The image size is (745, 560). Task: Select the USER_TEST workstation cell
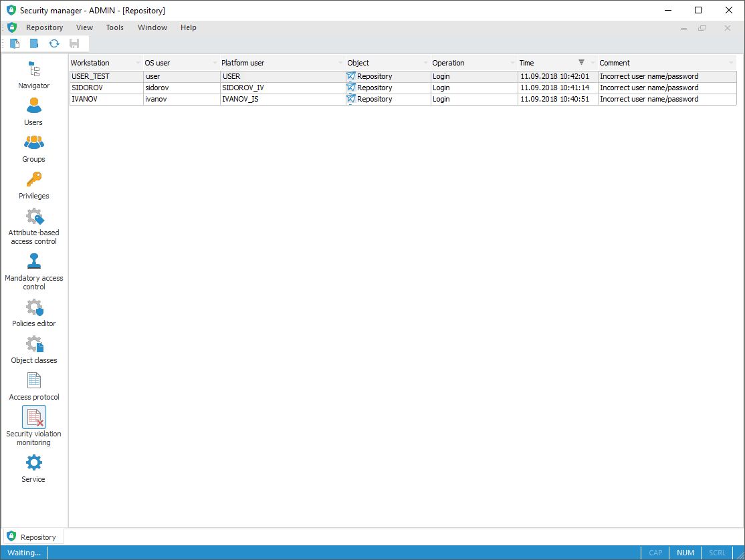click(106, 76)
